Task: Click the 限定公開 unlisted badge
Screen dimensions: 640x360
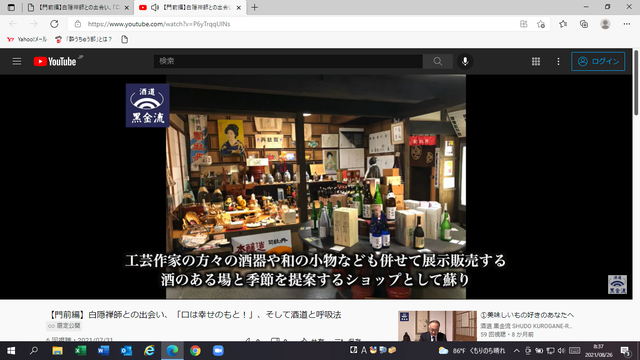Action: point(64,326)
